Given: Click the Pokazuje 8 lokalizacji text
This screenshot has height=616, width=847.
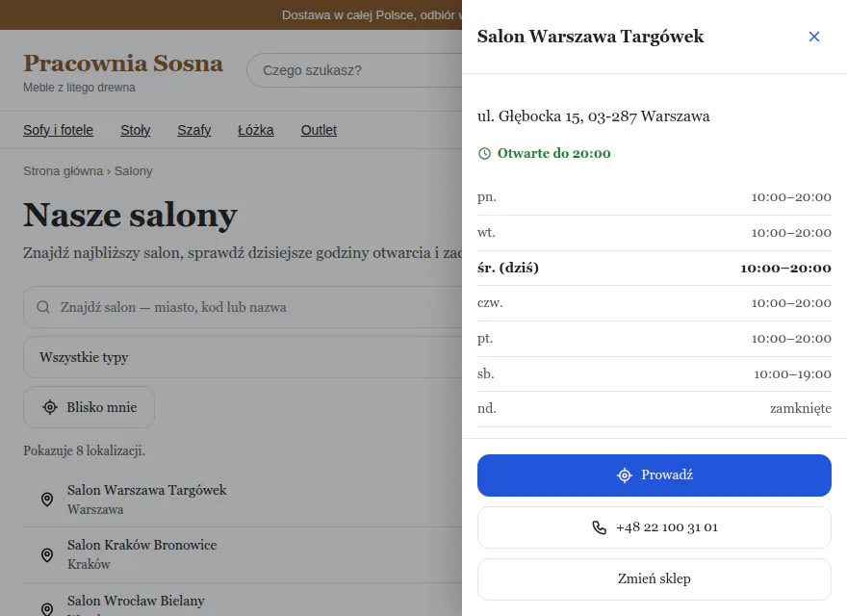Looking at the screenshot, I should click(85, 450).
